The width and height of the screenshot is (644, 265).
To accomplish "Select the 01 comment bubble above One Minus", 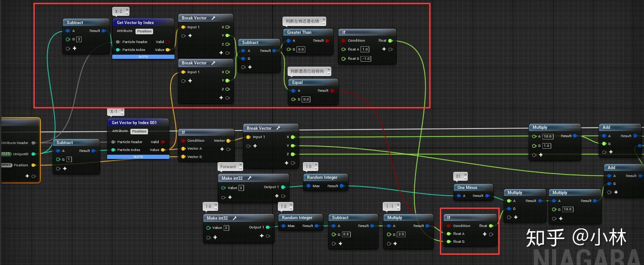I will (461, 177).
